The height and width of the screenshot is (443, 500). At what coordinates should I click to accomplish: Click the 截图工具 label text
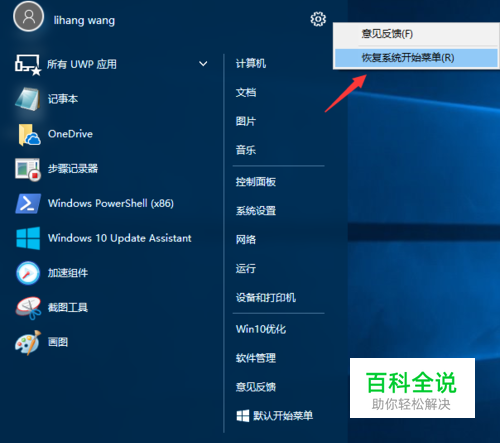68,307
